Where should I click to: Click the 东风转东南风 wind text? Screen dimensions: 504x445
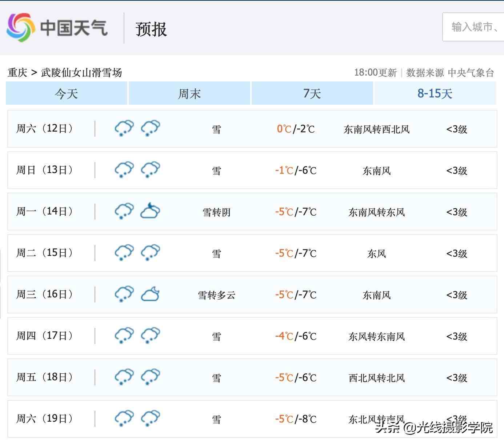[x=377, y=337]
